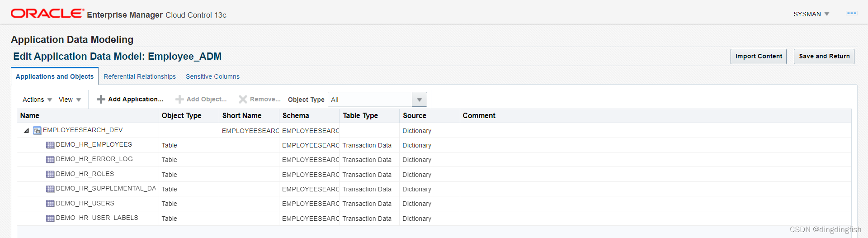Click the Table Type column header
868x238 pixels.
(x=369, y=116)
